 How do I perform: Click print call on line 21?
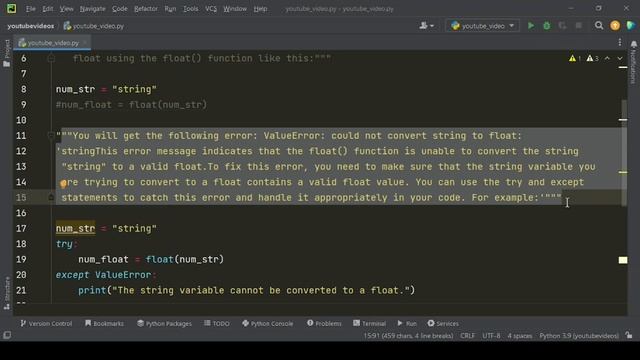click(92, 290)
